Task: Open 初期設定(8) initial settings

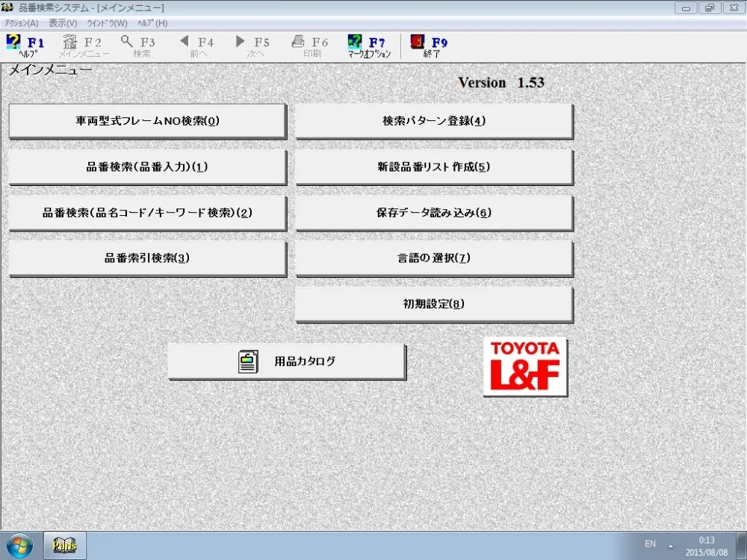Action: [434, 305]
